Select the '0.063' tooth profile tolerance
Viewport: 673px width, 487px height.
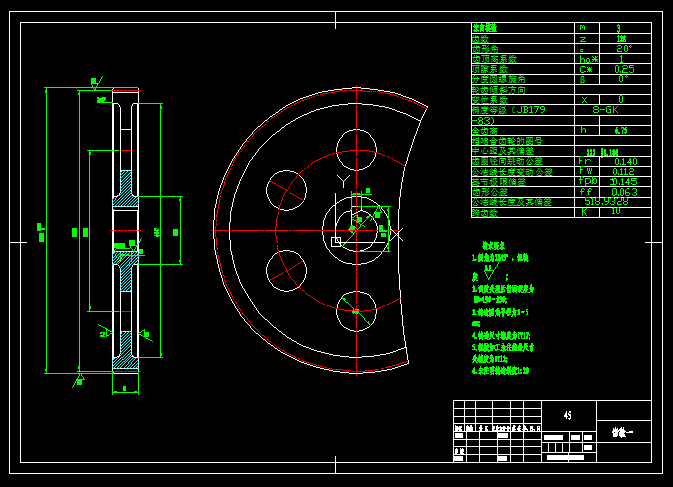pos(624,192)
